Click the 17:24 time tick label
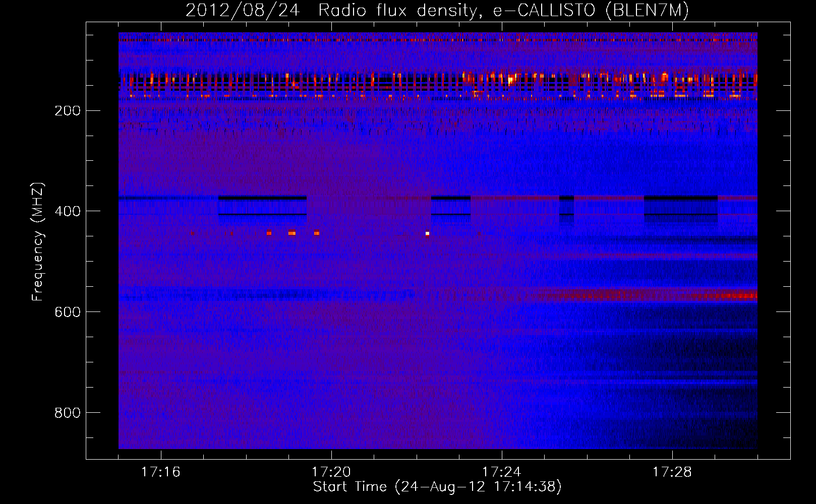816x504 pixels. [502, 472]
